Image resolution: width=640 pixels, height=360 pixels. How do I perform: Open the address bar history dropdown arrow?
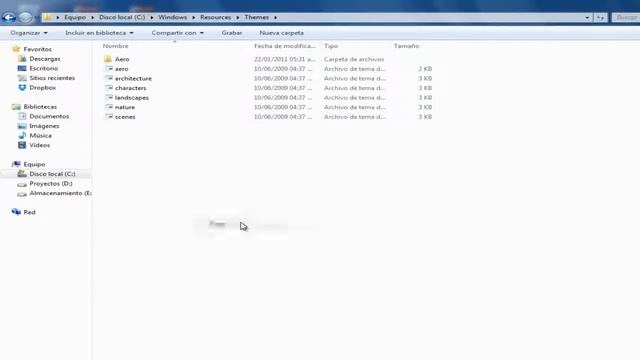pyautogui.click(x=587, y=18)
